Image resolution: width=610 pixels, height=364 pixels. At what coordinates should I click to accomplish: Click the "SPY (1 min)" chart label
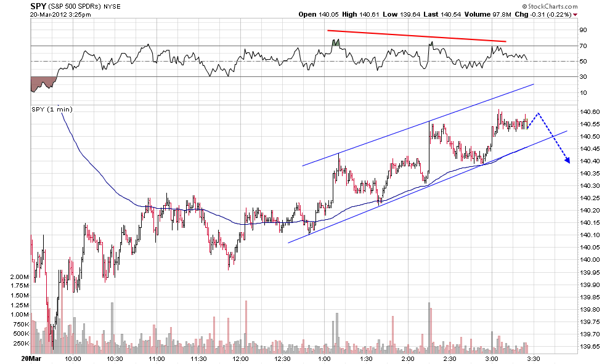[x=52, y=109]
